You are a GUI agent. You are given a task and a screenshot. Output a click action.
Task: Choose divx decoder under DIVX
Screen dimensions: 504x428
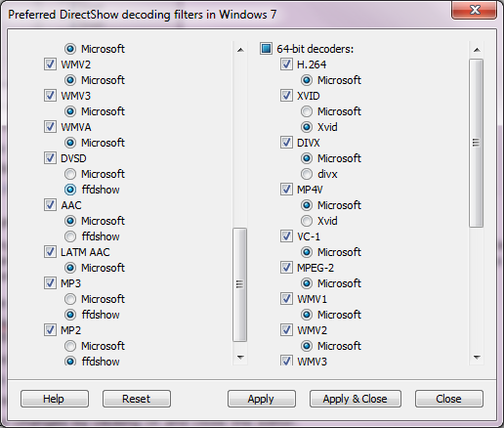coord(307,174)
